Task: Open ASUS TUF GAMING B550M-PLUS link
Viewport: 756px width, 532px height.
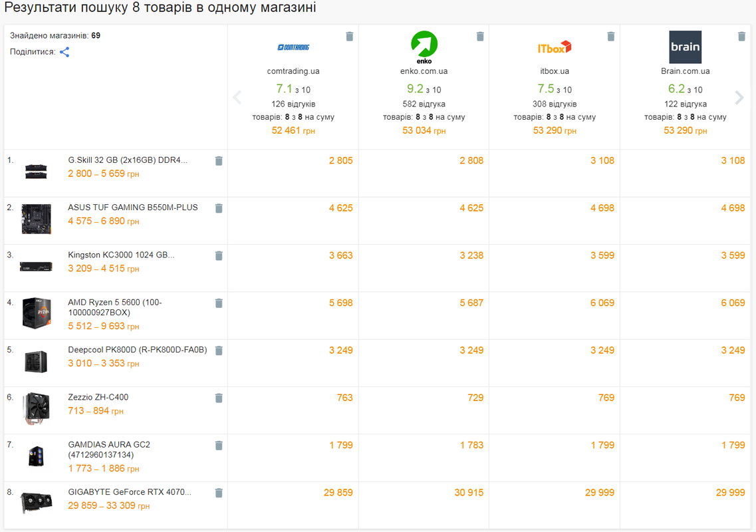Action: pos(133,207)
